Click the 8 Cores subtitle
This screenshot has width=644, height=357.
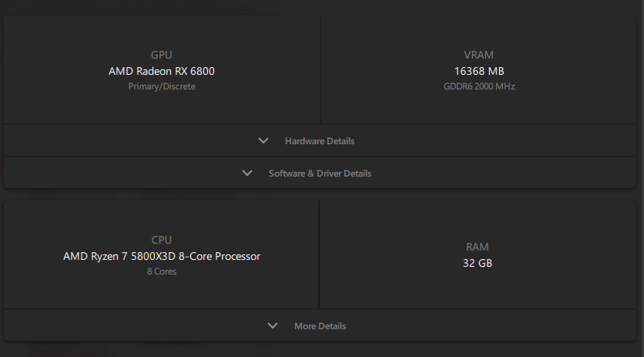(x=162, y=271)
